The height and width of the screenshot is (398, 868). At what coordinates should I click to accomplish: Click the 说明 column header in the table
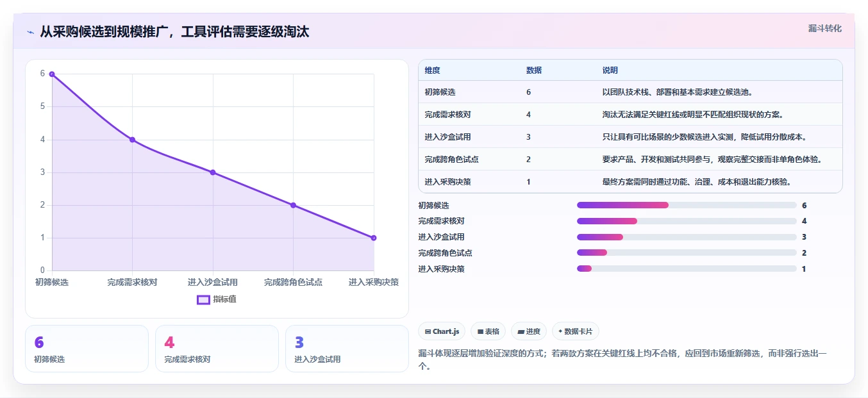610,70
